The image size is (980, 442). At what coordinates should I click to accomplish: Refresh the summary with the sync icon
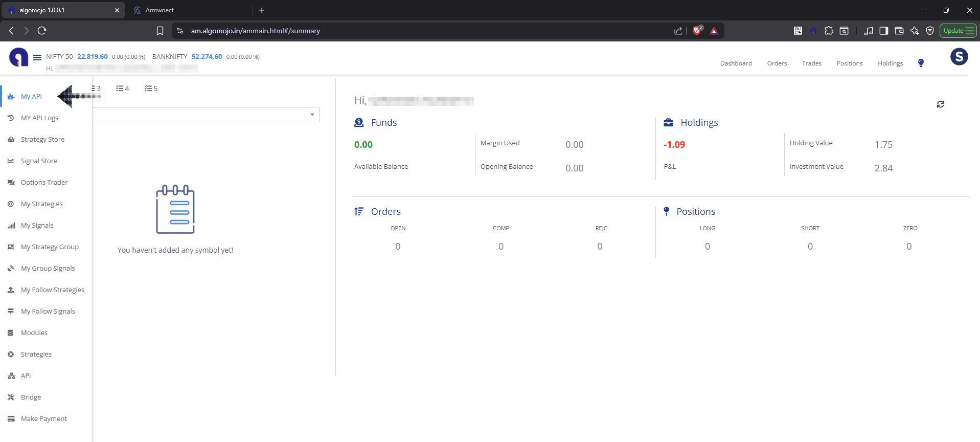click(x=940, y=104)
